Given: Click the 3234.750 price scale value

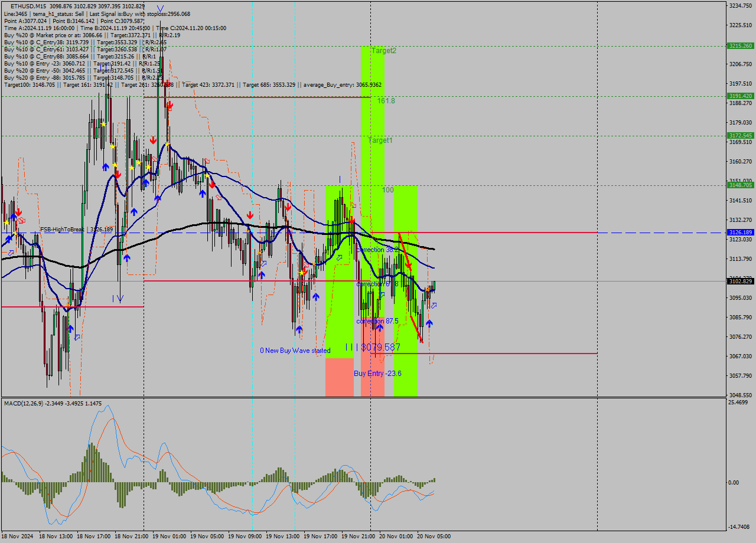Looking at the screenshot, I should point(741,5).
